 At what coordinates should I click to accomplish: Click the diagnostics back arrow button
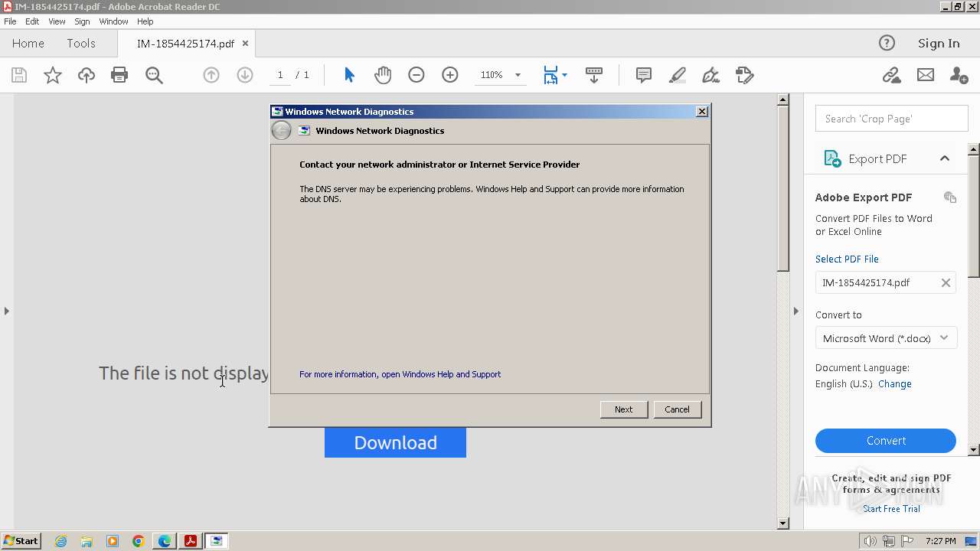click(282, 131)
